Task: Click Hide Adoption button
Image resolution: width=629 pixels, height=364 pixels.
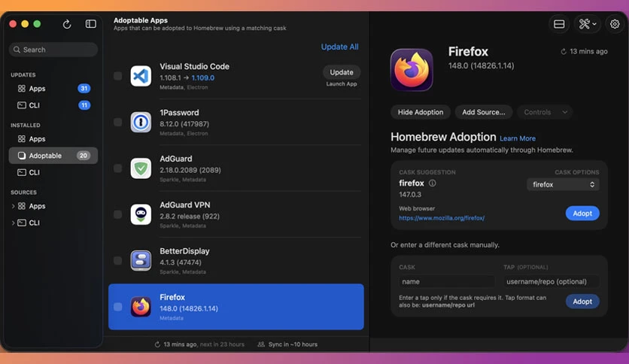Action: 421,112
